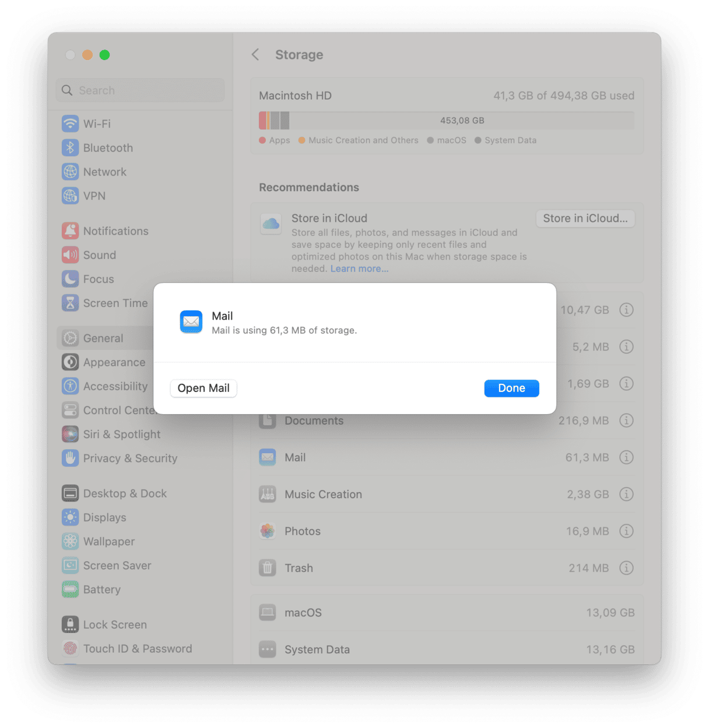The width and height of the screenshot is (709, 728).
Task: Click the "Macintosh HD" disk name
Action: coord(295,96)
